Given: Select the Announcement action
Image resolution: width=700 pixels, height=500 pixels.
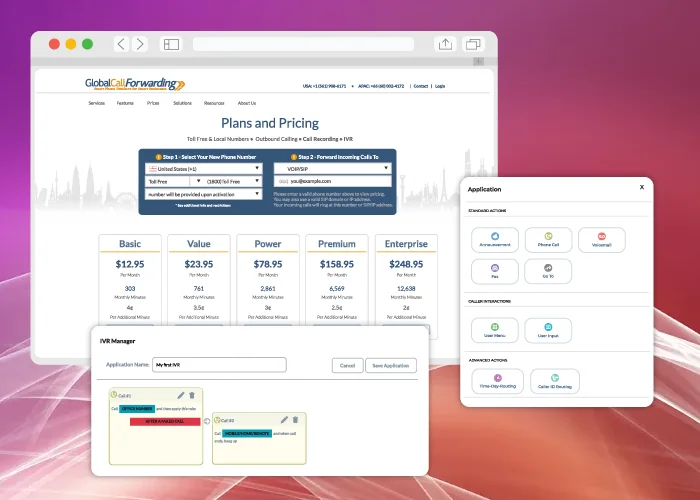Looking at the screenshot, I should point(494,239).
